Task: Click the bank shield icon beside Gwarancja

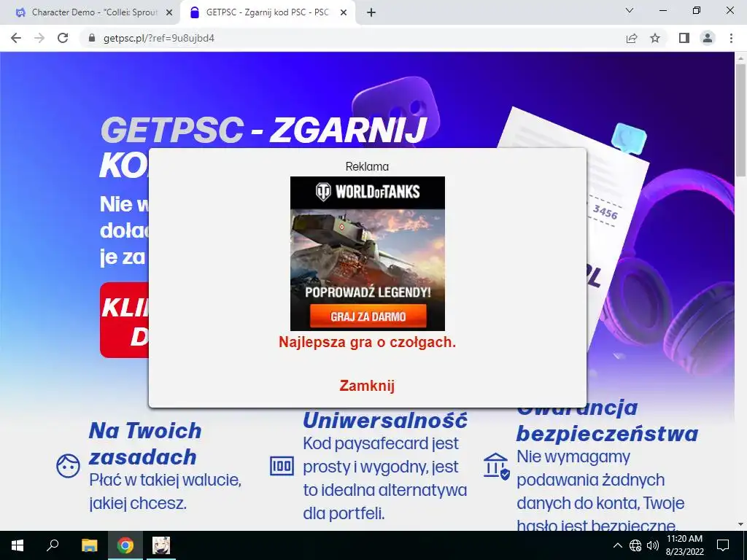Action: coord(496,466)
